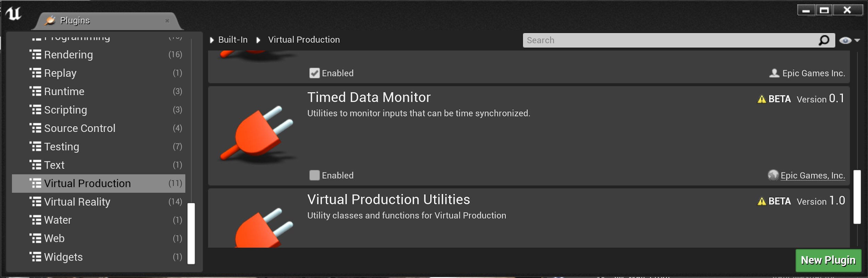Click the Timed Data Monitor plug icon

[258, 134]
